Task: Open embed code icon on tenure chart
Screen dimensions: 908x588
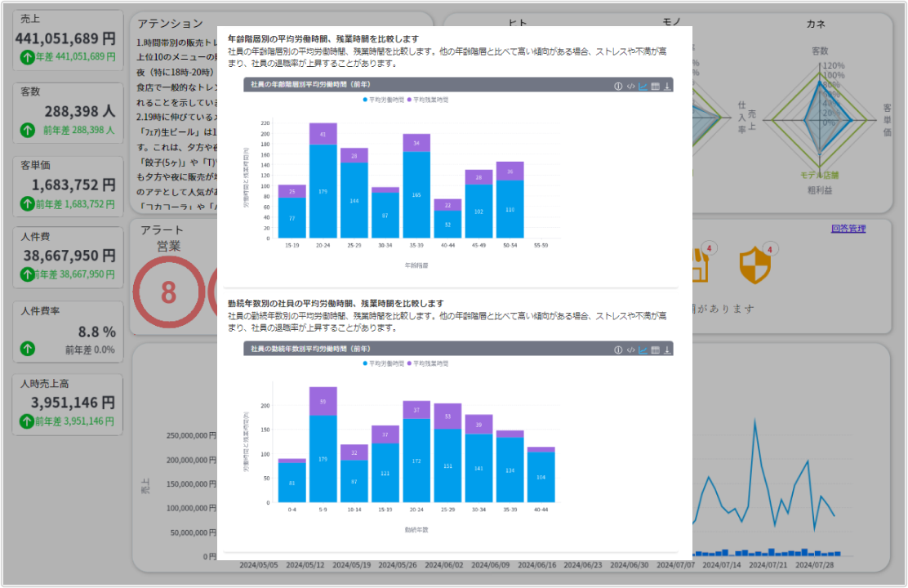Action: (x=630, y=350)
